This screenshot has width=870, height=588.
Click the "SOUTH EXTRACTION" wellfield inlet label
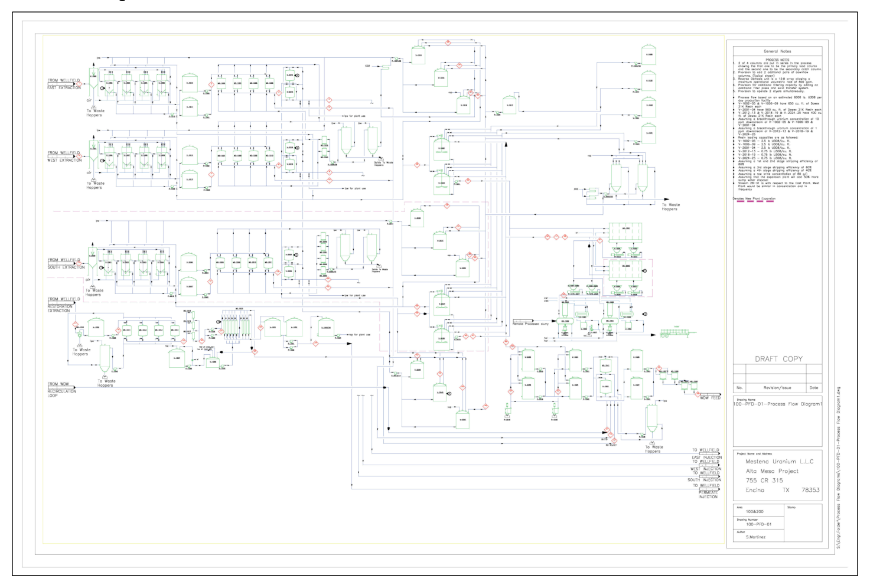coord(66,267)
